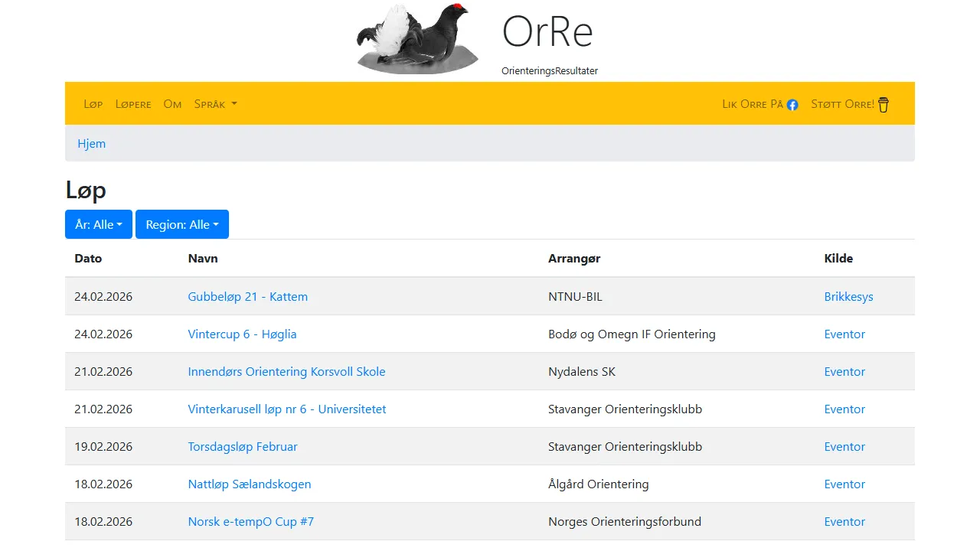The height and width of the screenshot is (551, 980).
Task: Click the Støtt OrRe support link
Action: pyautogui.click(x=844, y=103)
